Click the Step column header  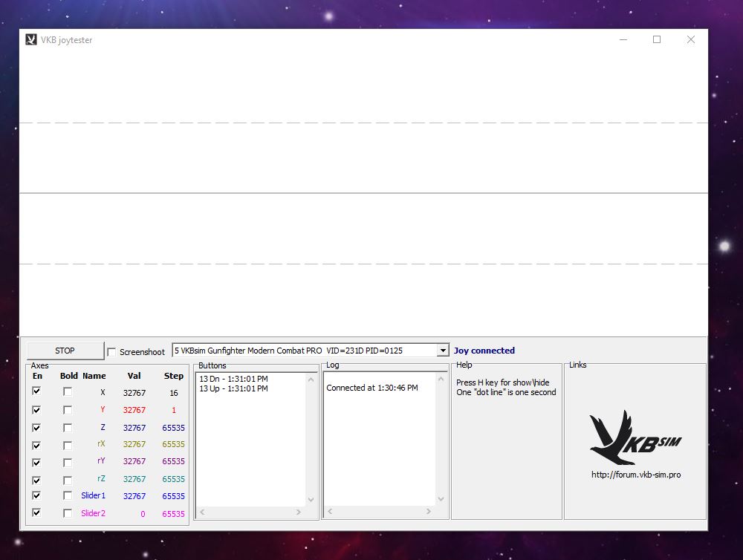(174, 376)
